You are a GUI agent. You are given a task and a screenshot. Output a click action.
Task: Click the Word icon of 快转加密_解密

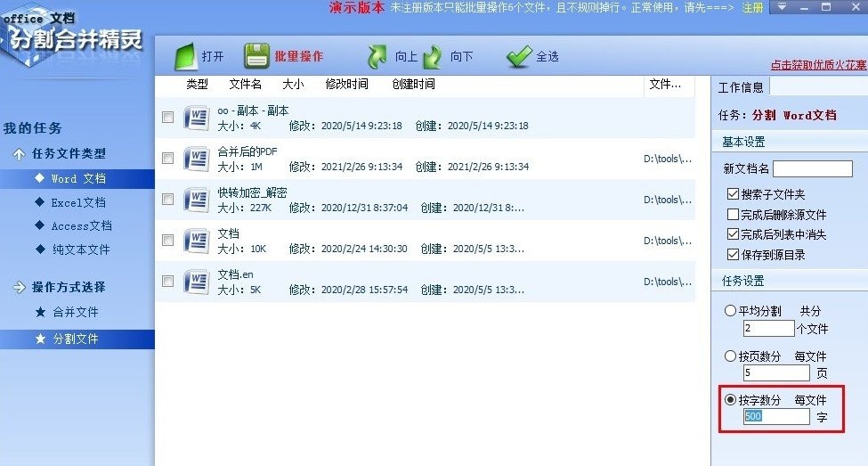tap(196, 200)
